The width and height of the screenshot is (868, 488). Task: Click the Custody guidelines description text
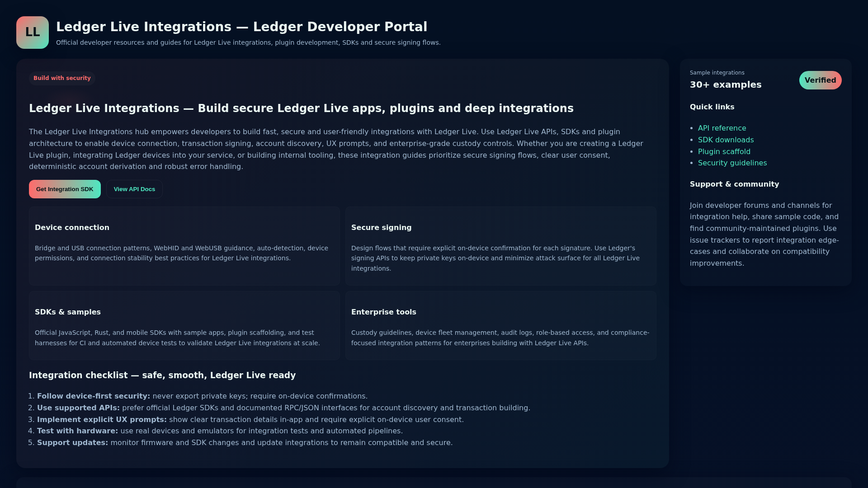[500, 338]
